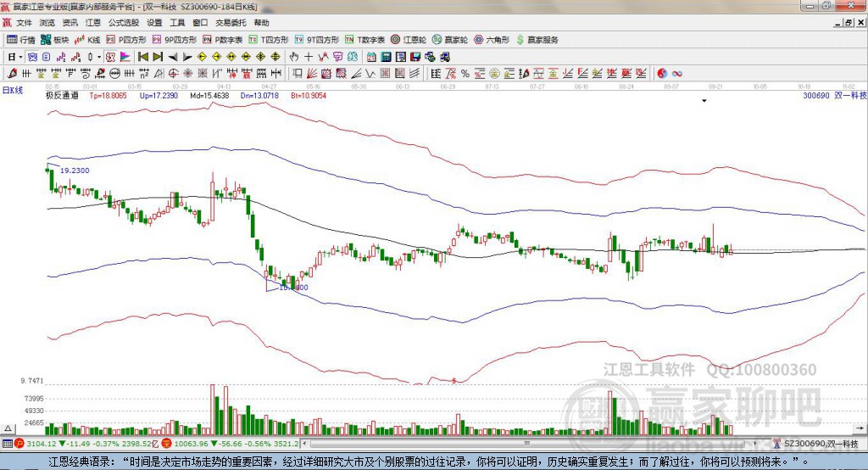The image size is (868, 470).
Task: Open the 9P四方形 tool
Action: point(174,40)
